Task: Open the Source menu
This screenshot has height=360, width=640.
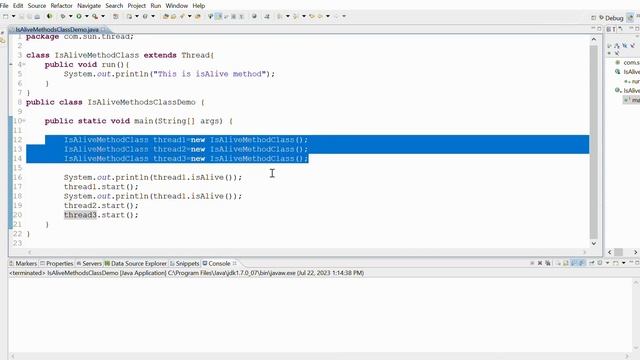Action: pyautogui.click(x=37, y=6)
